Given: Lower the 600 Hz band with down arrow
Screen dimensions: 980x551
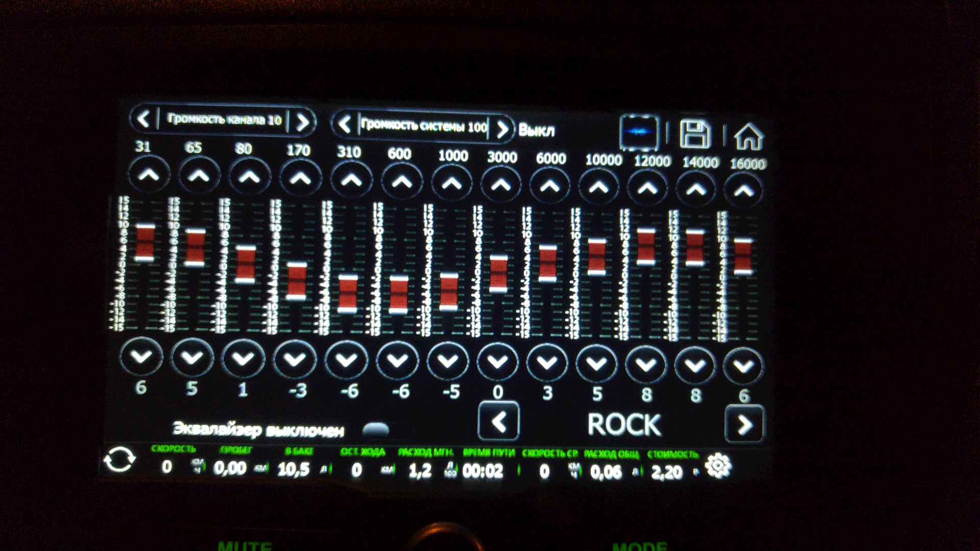Looking at the screenshot, I should 397,360.
